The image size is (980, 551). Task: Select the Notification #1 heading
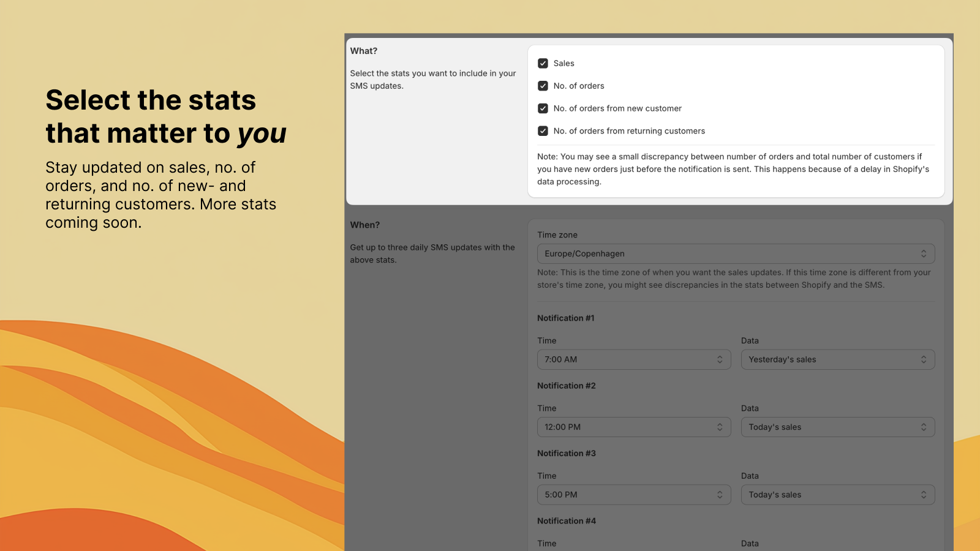coord(565,318)
